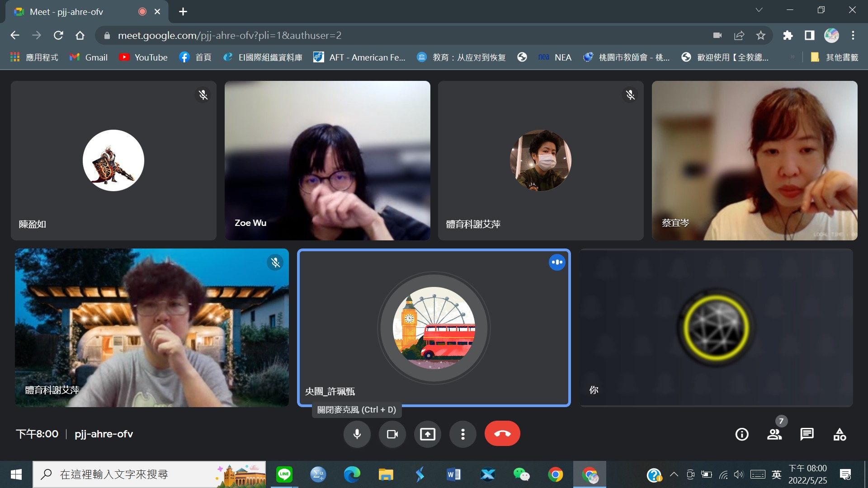Open 應用程式 apps bookmark

34,57
